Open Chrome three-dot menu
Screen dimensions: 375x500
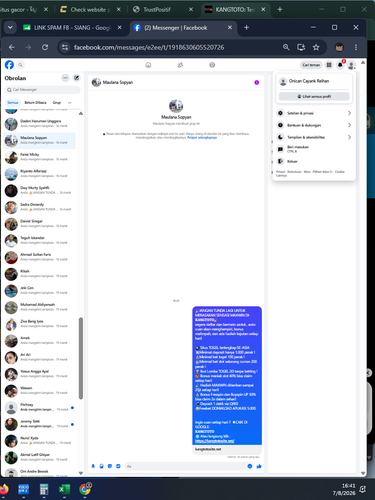(356, 47)
